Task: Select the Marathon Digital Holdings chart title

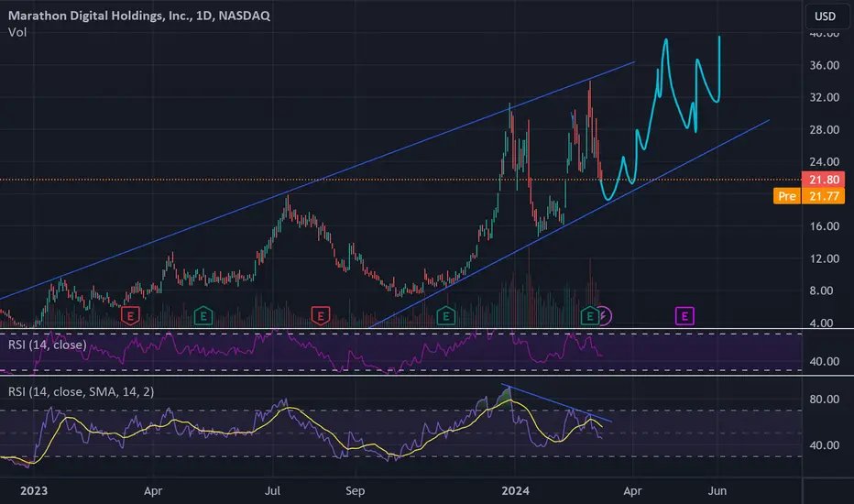Action: click(x=139, y=16)
